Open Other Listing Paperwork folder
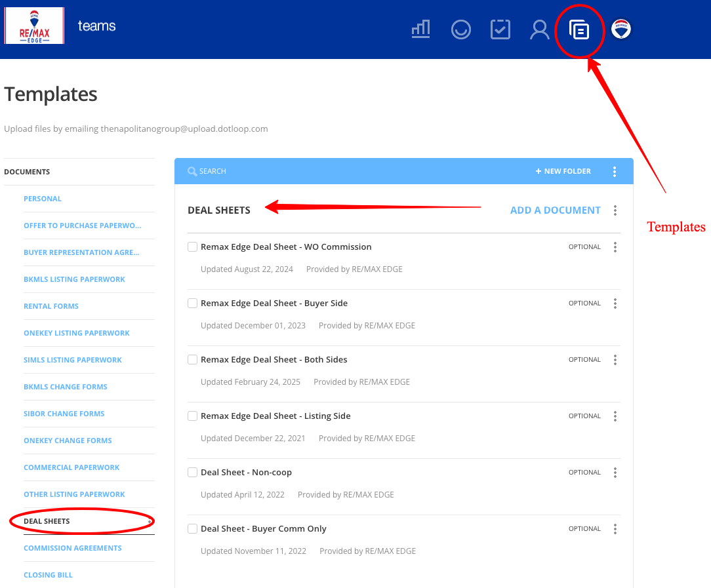The width and height of the screenshot is (711, 588). coord(74,494)
